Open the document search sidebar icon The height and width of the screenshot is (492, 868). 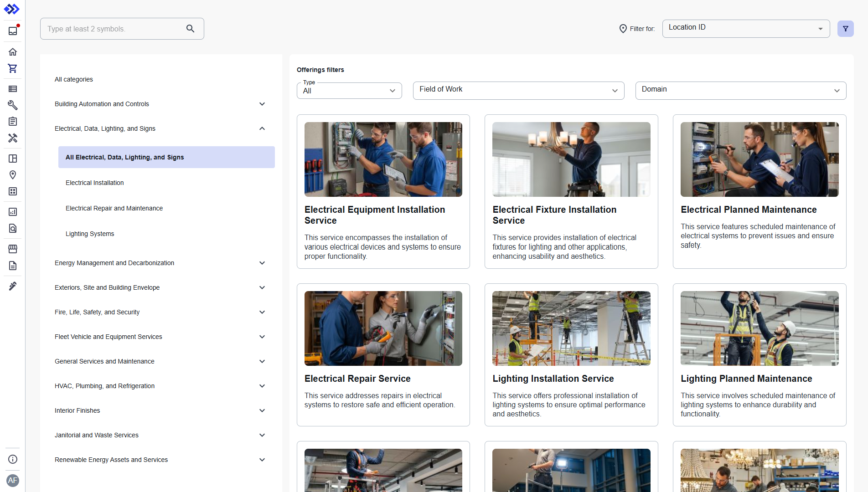(x=13, y=228)
